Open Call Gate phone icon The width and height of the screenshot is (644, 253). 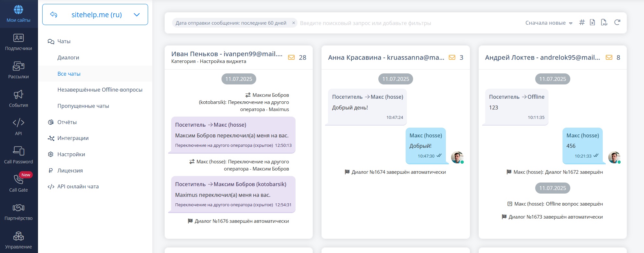coord(19,179)
